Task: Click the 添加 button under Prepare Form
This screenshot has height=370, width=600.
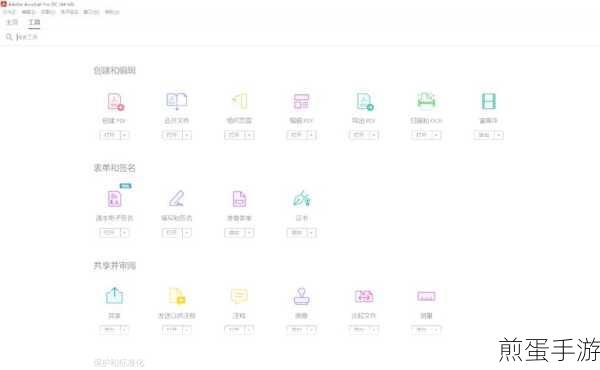Action: click(x=234, y=233)
